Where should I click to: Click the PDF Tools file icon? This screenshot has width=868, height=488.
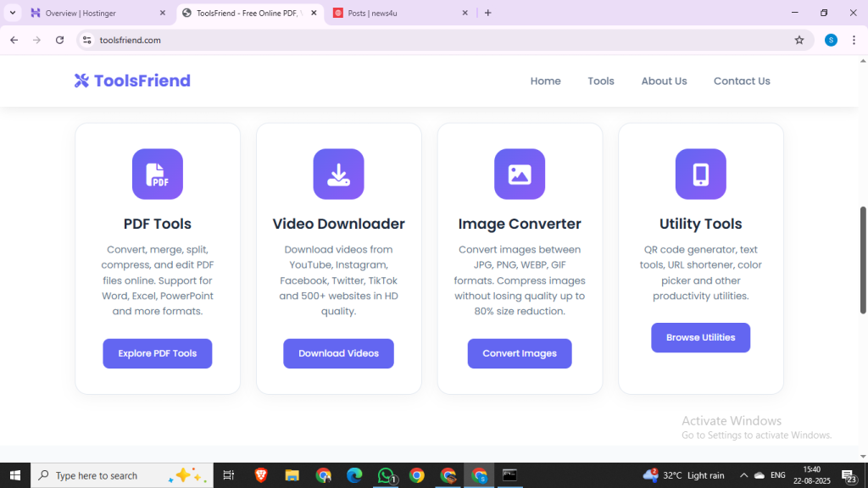(157, 175)
